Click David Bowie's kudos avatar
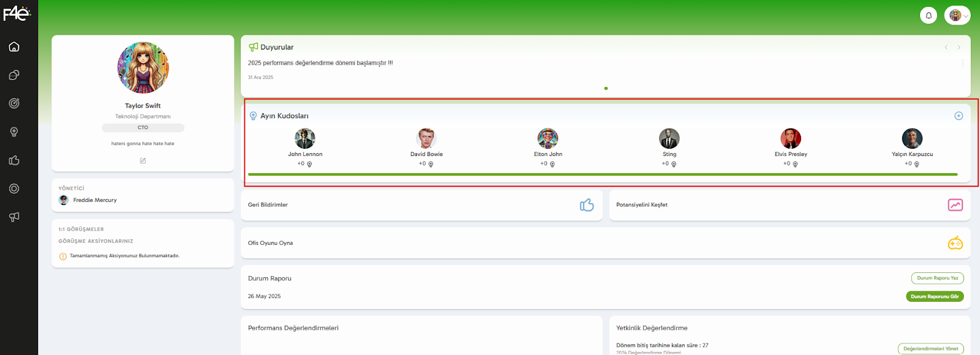The height and width of the screenshot is (355, 980). coord(426,139)
